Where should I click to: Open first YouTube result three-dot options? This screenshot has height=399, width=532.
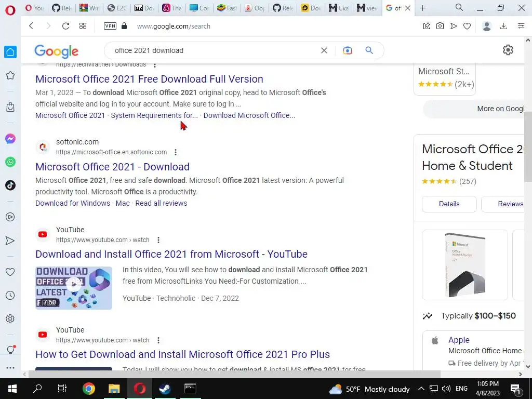(158, 240)
